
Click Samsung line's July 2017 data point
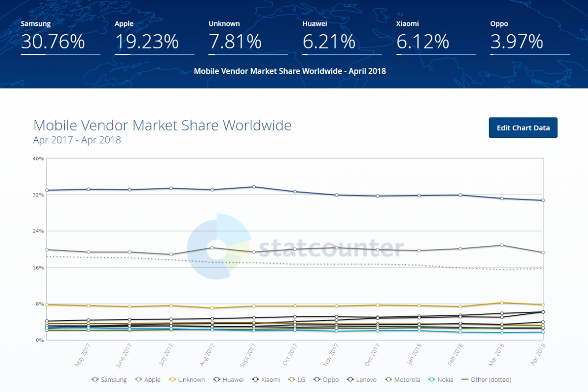pos(171,188)
